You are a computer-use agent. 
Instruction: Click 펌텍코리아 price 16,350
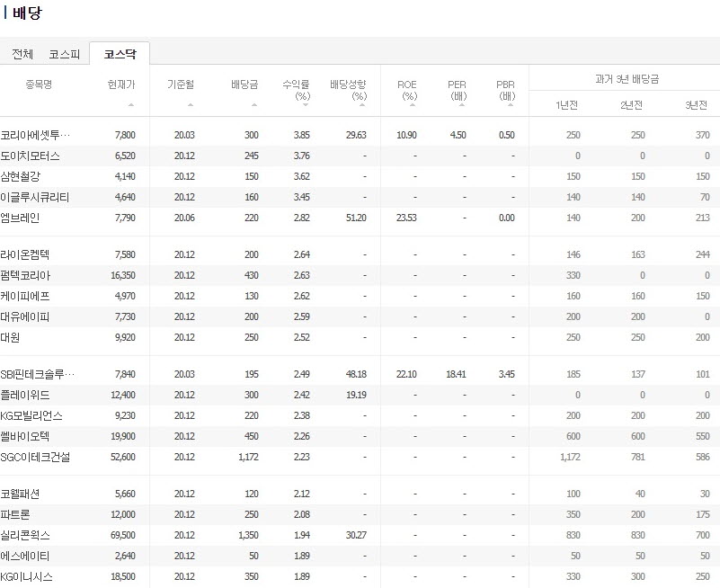click(123, 275)
